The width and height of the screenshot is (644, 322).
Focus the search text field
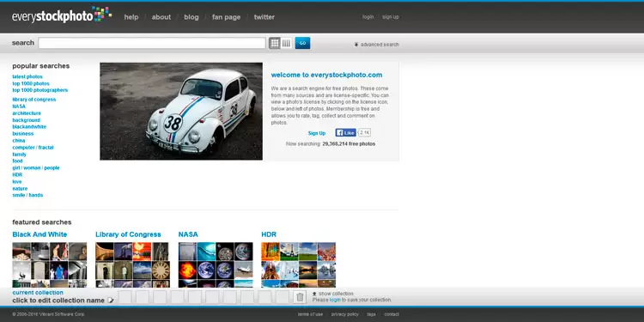(152, 43)
